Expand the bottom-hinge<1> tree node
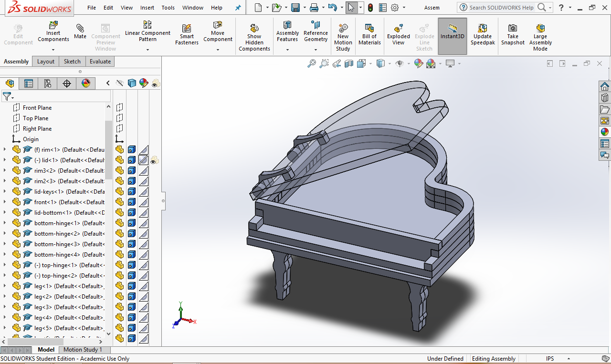Viewport: 611px width, 364px height. point(5,223)
